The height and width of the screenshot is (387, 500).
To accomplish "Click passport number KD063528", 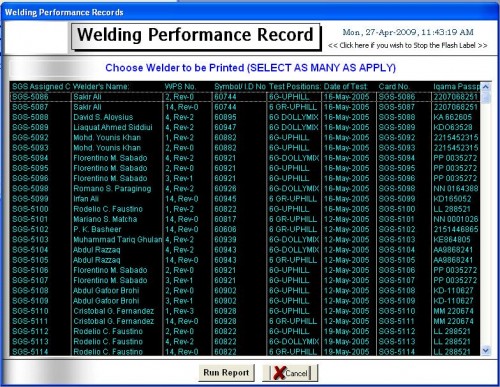I will coord(453,127).
